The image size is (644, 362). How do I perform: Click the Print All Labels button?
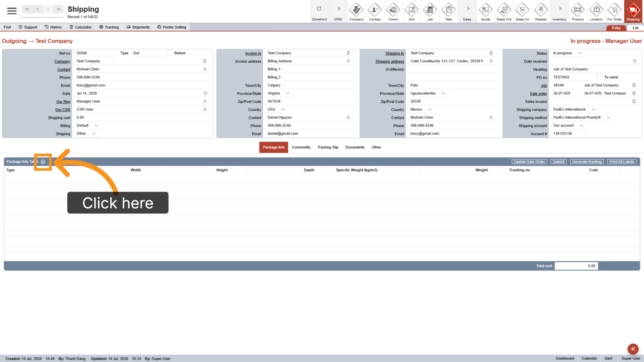pyautogui.click(x=622, y=162)
